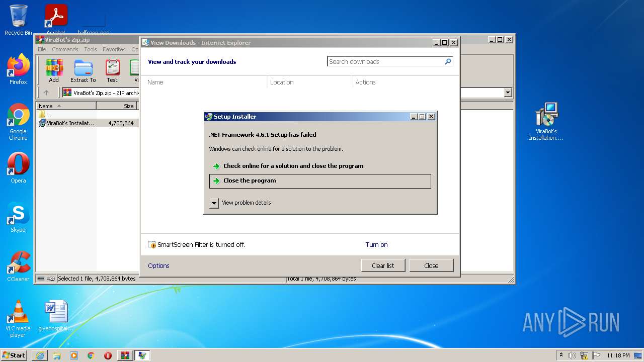Open VLC media player desktop icon

click(18, 319)
